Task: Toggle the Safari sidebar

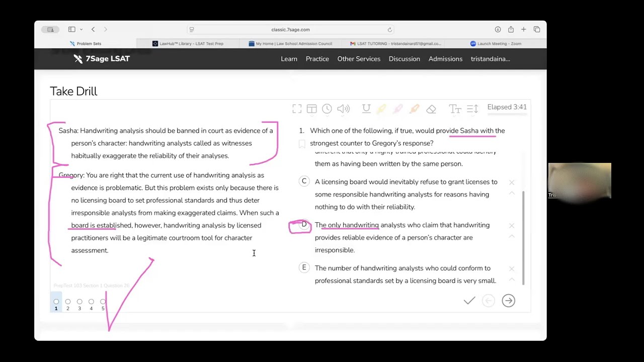Action: click(x=72, y=30)
